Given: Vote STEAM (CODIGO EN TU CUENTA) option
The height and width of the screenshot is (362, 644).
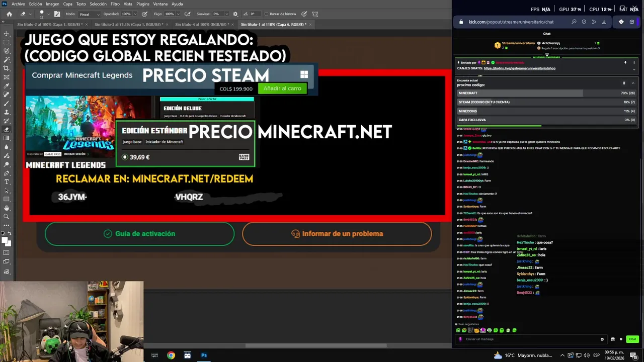Looking at the screenshot, I should point(546,102).
